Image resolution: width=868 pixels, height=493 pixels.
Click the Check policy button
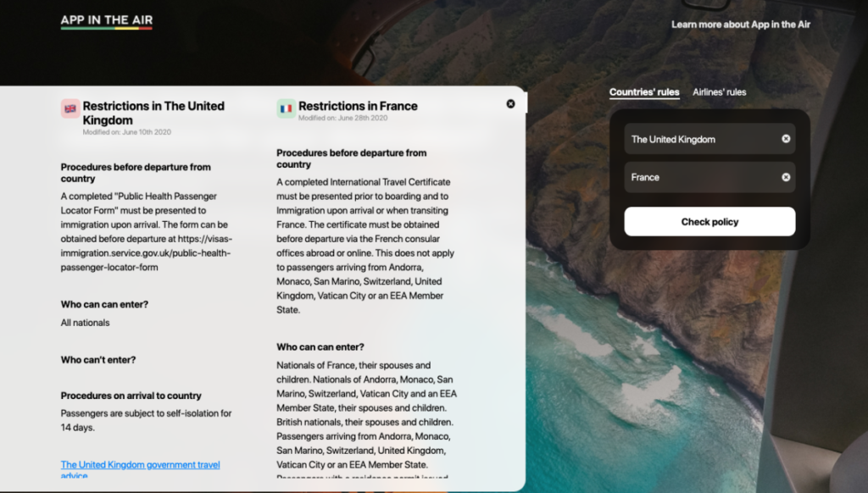(709, 222)
